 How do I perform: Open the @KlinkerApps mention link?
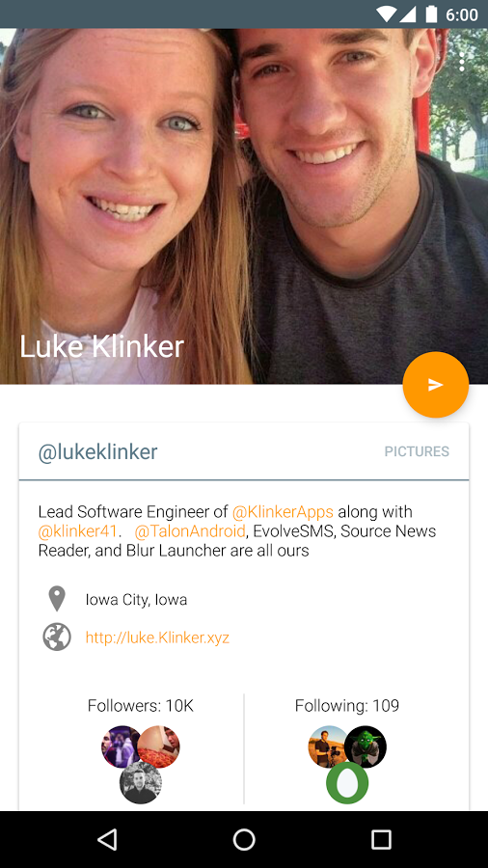(283, 511)
